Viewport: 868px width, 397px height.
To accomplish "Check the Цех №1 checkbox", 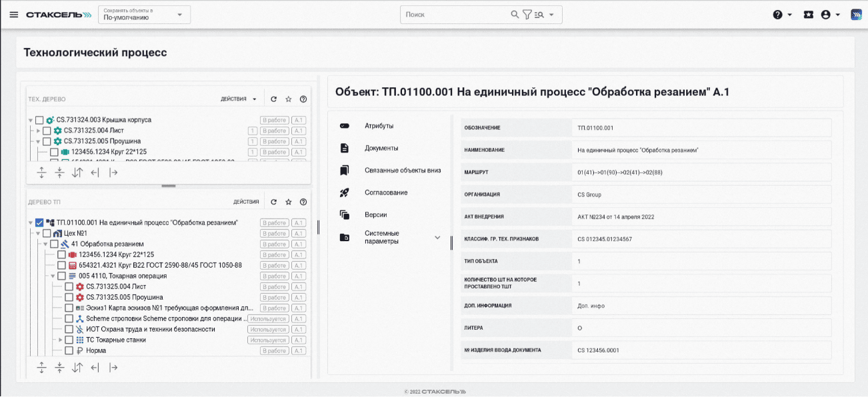I will click(47, 234).
